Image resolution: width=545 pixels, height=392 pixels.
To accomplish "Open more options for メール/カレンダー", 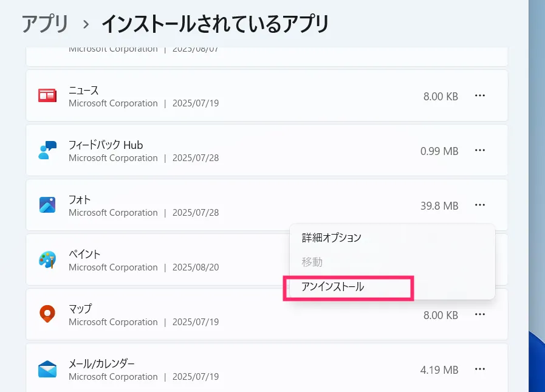I will click(480, 369).
